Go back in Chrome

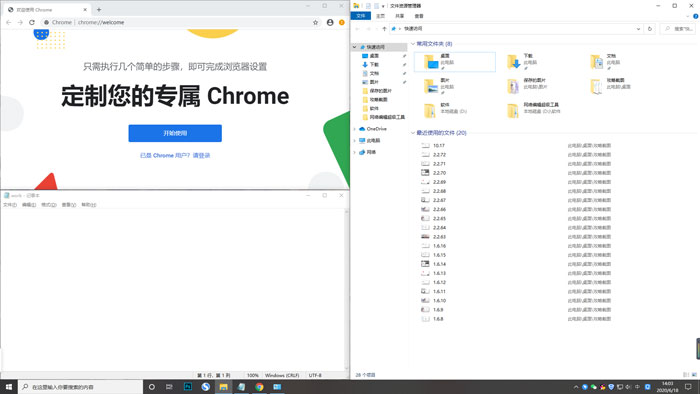[9, 22]
